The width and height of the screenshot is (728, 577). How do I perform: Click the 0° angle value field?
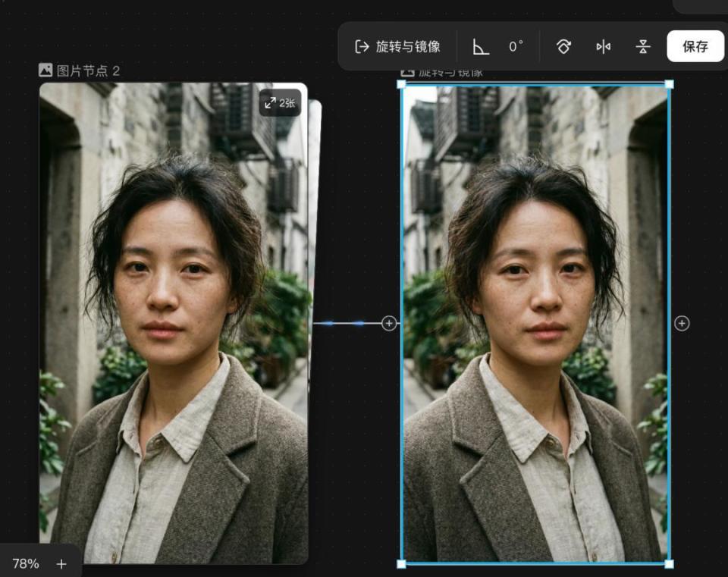[x=515, y=46]
